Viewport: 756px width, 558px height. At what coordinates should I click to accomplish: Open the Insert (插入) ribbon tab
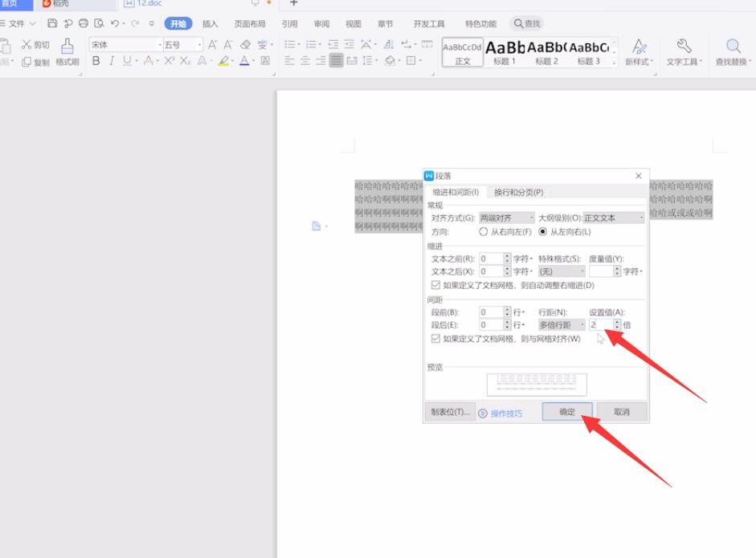pos(210,23)
